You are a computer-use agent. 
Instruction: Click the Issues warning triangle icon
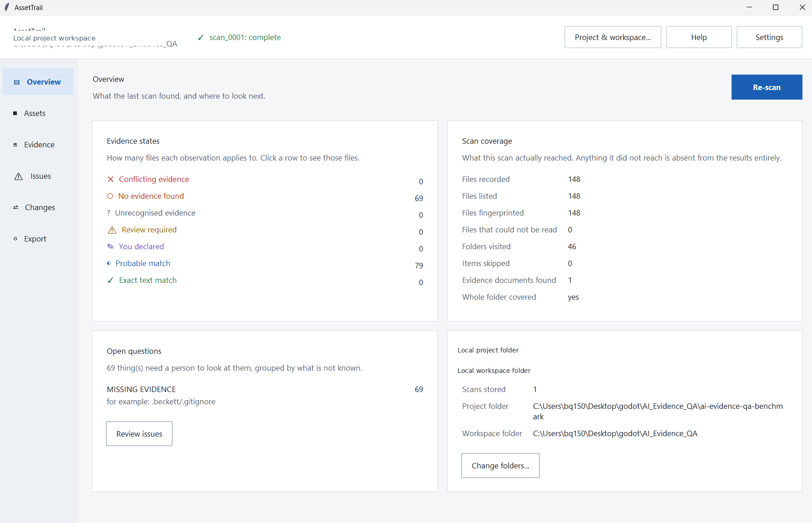pyautogui.click(x=19, y=176)
